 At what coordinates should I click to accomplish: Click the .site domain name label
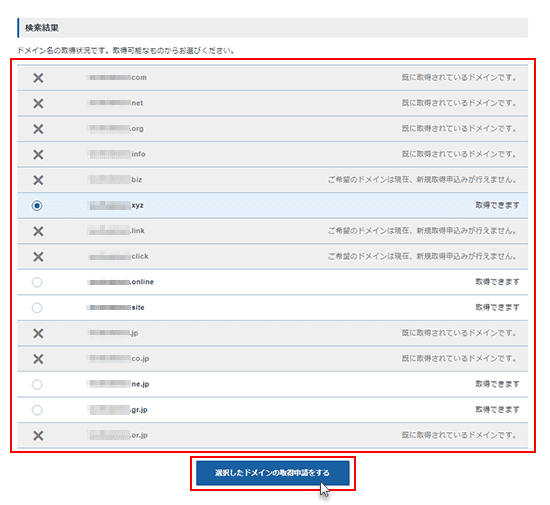pos(116,308)
